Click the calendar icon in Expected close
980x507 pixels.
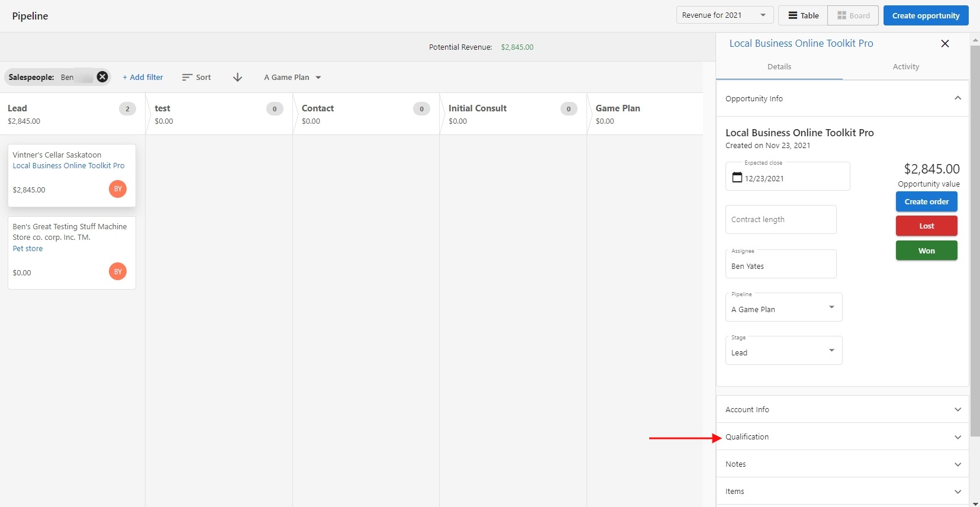pos(737,177)
